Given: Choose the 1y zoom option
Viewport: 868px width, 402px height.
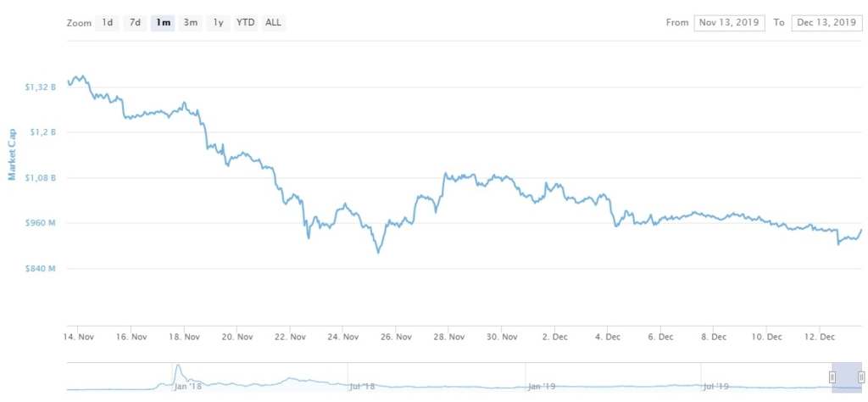Looking at the screenshot, I should click(x=219, y=23).
